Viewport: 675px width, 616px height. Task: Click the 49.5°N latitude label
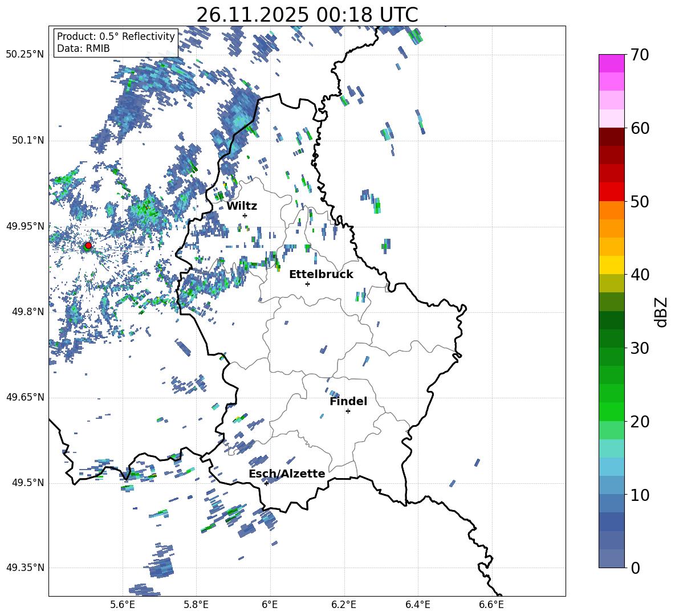pyautogui.click(x=28, y=482)
